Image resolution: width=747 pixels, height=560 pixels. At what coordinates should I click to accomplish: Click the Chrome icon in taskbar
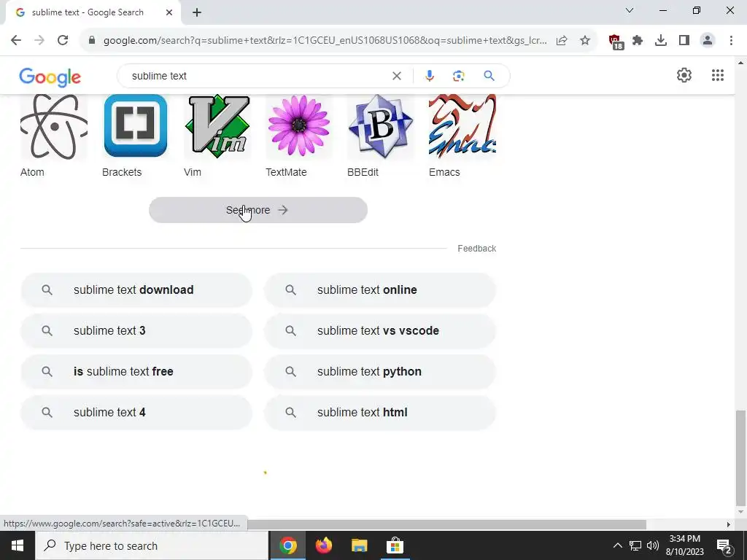[x=288, y=545]
